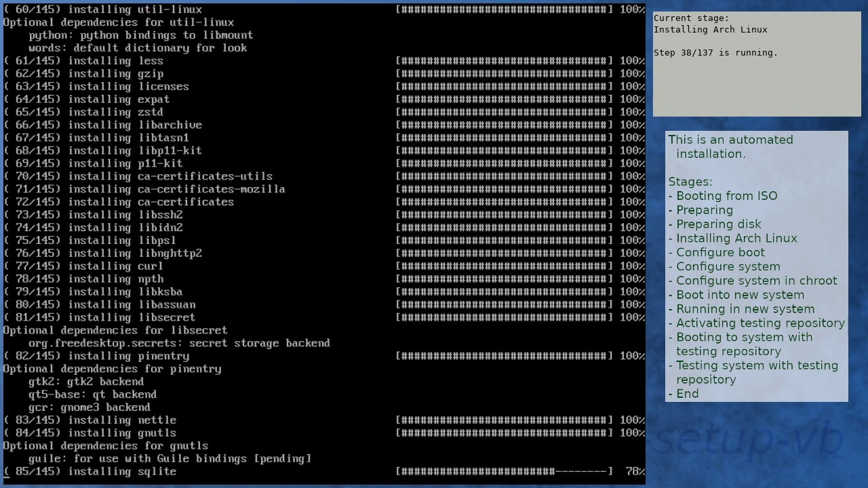Click the gnutls 100% progress bar
This screenshot has height=488, width=868.
pyautogui.click(x=504, y=433)
